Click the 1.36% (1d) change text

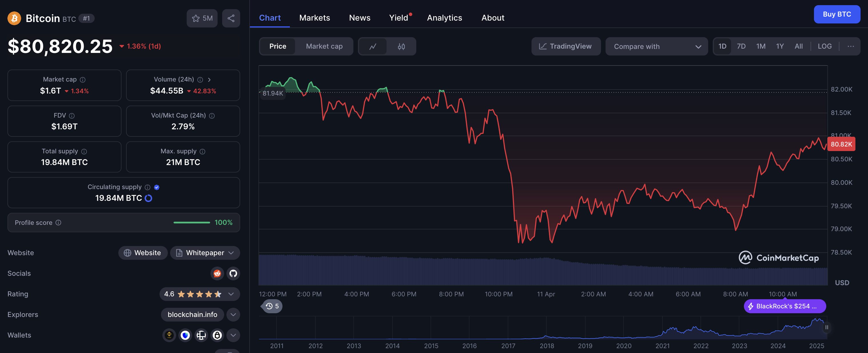(140, 46)
